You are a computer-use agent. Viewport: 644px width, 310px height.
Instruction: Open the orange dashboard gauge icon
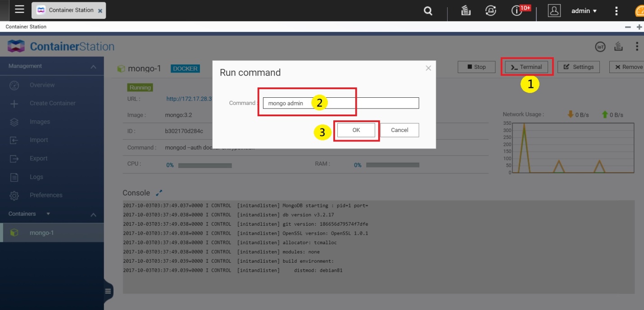[639, 11]
